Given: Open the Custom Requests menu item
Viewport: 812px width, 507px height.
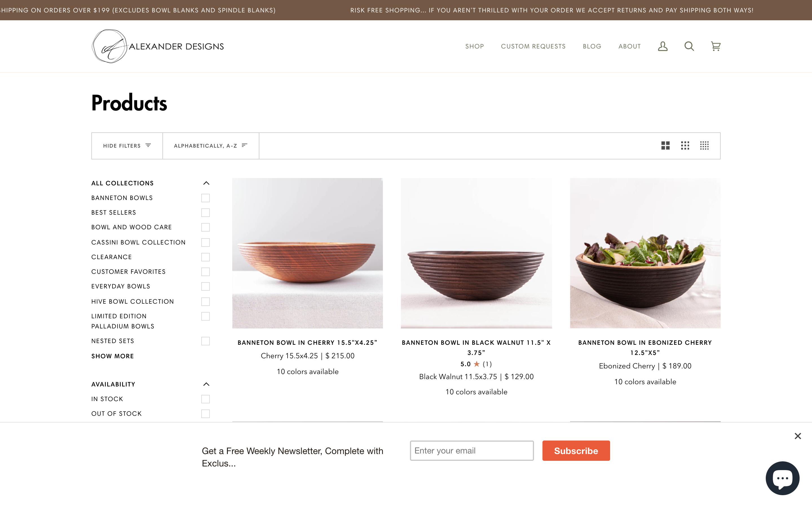Looking at the screenshot, I should (533, 46).
